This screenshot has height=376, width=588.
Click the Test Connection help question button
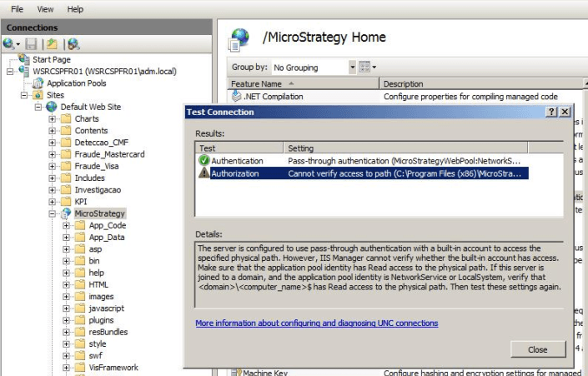[551, 112]
